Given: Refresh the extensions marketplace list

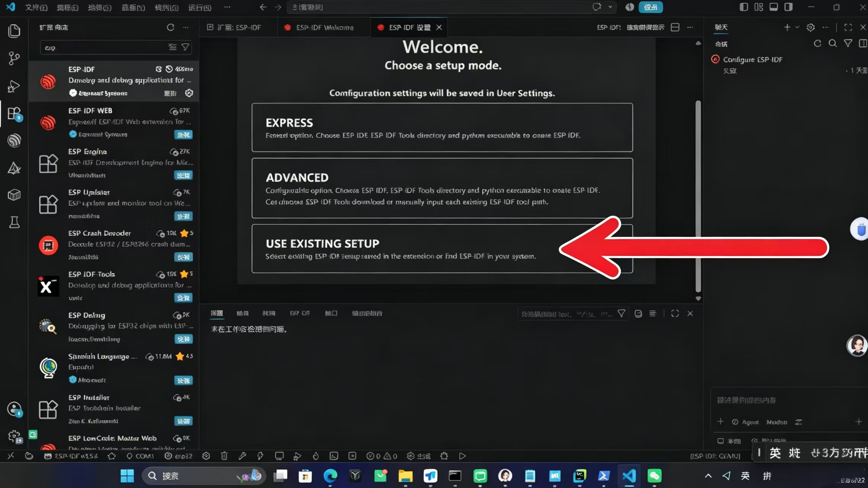Looking at the screenshot, I should (x=170, y=27).
